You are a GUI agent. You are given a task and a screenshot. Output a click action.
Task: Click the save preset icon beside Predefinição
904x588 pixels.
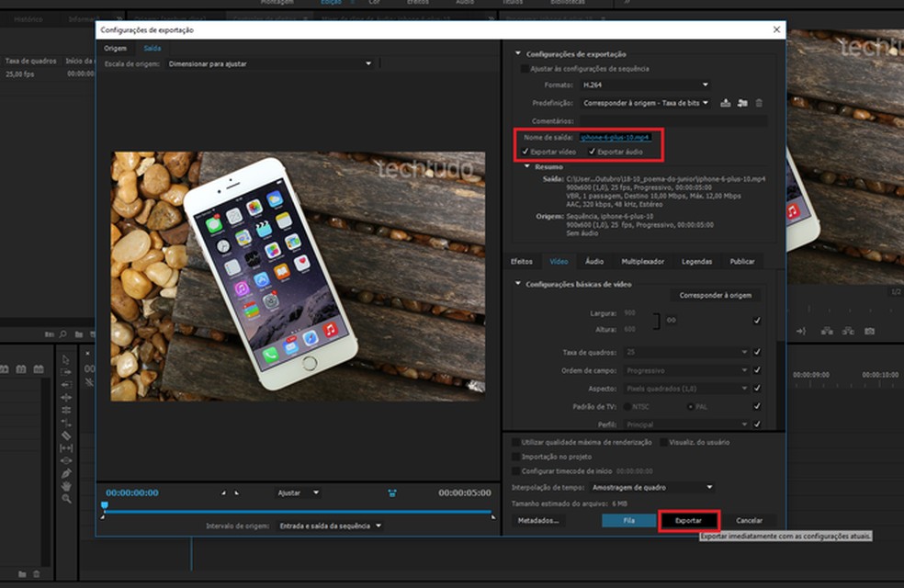click(x=725, y=103)
